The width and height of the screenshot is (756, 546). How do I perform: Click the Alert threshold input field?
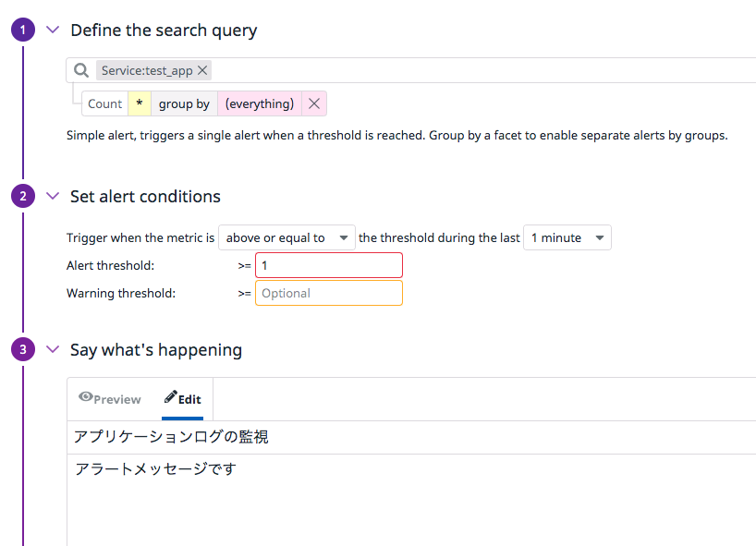(x=328, y=265)
